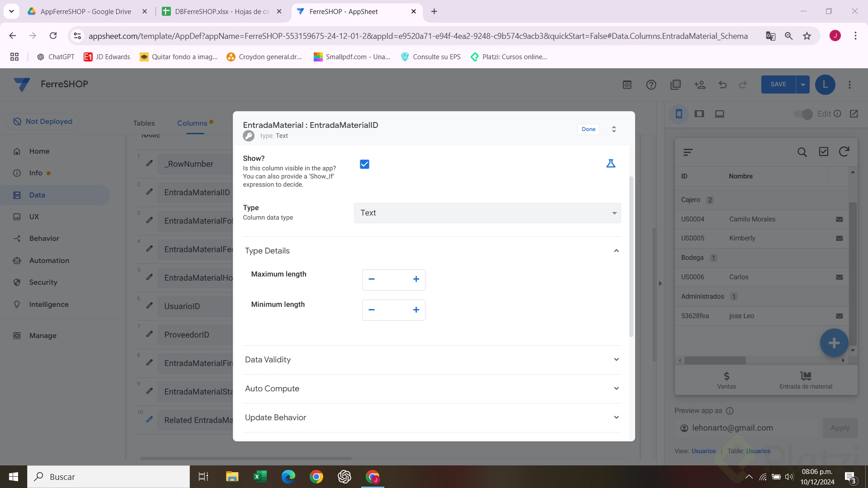Screen dimensions: 868x488
Task: Click the blue plus add button in preview
Action: [x=834, y=343]
